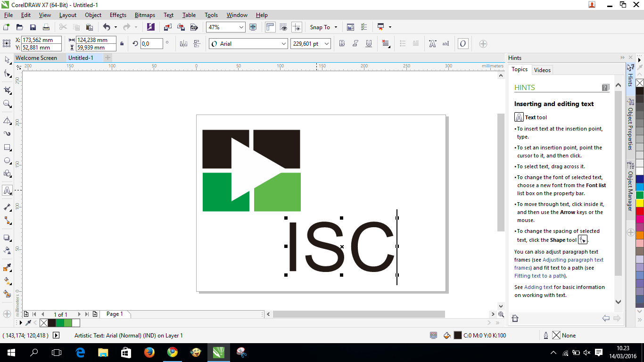
Task: Click the Paste icon
Action: click(x=90, y=27)
